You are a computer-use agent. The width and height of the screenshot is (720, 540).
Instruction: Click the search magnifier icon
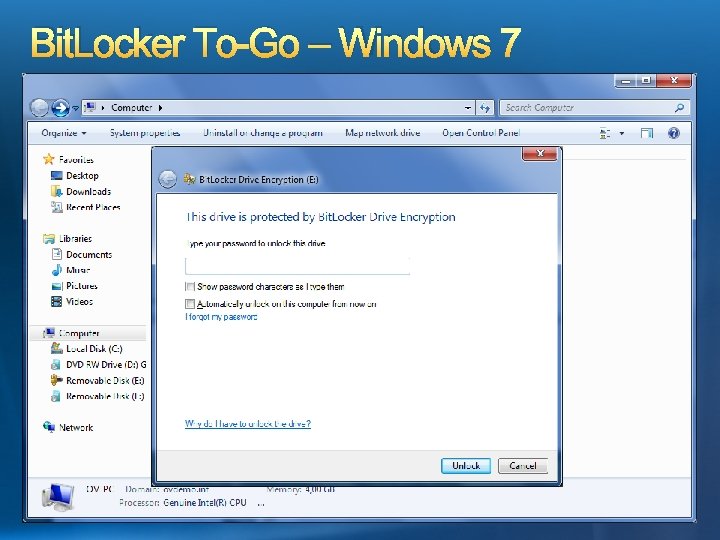pyautogui.click(x=679, y=108)
